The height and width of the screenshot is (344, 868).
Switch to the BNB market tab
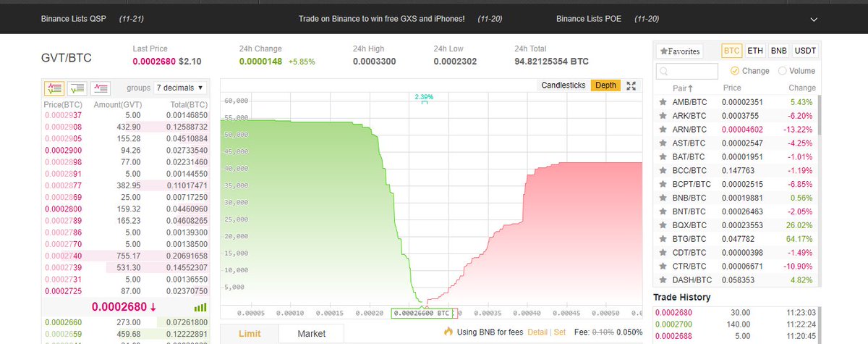tap(778, 51)
